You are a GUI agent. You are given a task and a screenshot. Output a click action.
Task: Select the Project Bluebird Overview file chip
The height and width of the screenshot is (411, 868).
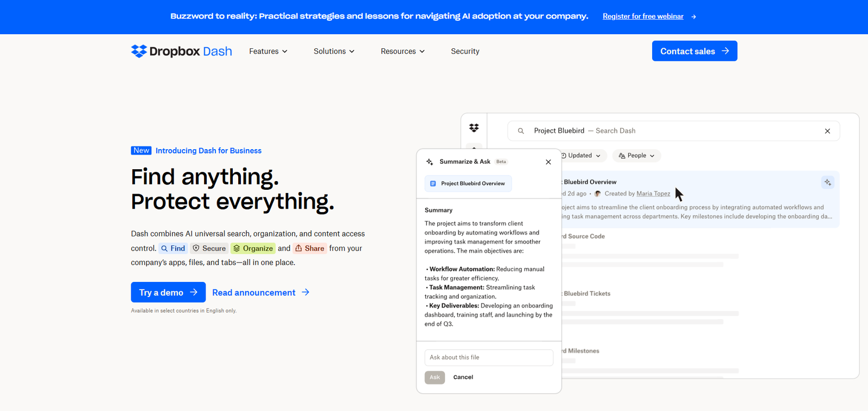point(468,184)
